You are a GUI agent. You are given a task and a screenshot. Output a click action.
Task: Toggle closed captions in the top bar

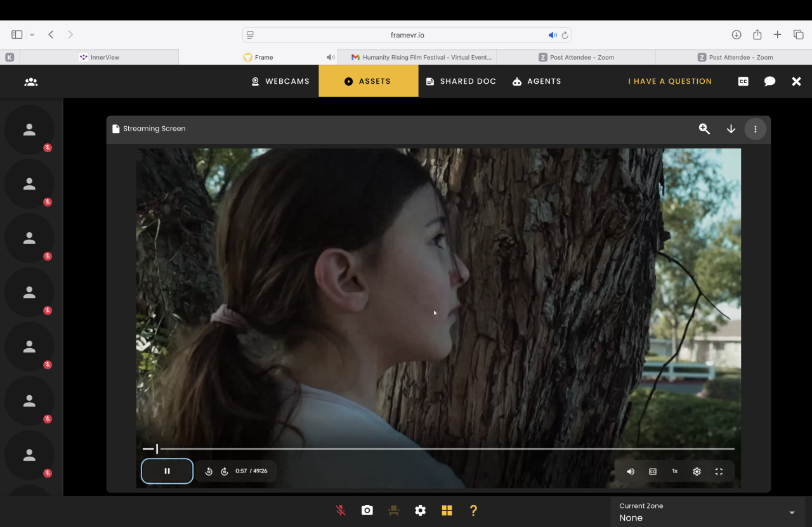pos(743,82)
